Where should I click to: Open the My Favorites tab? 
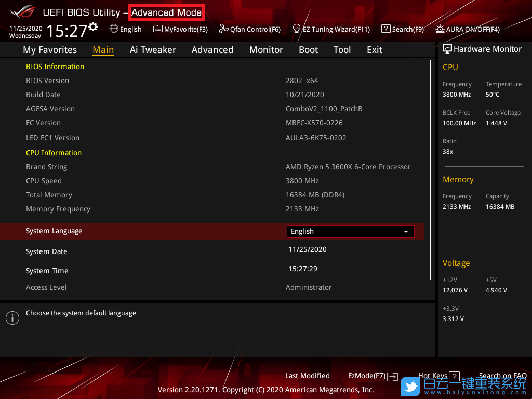pyautogui.click(x=50, y=50)
